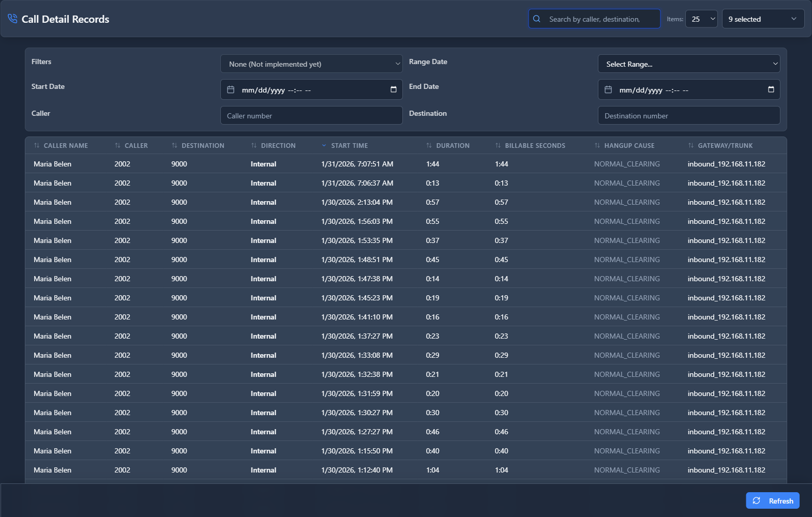
Task: Sort by Caller Name column icon
Action: 37,146
